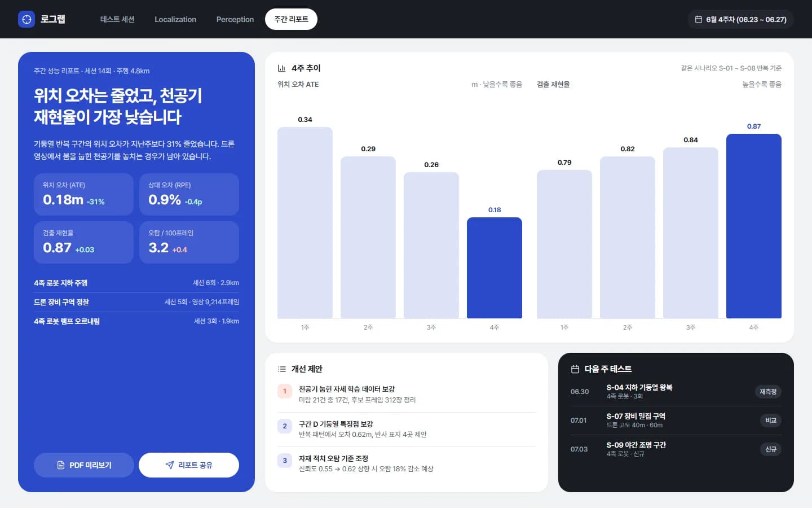Open the S-04 지하 기둥열 왕복 test
Viewport: 812px width, 508px height.
click(x=676, y=392)
